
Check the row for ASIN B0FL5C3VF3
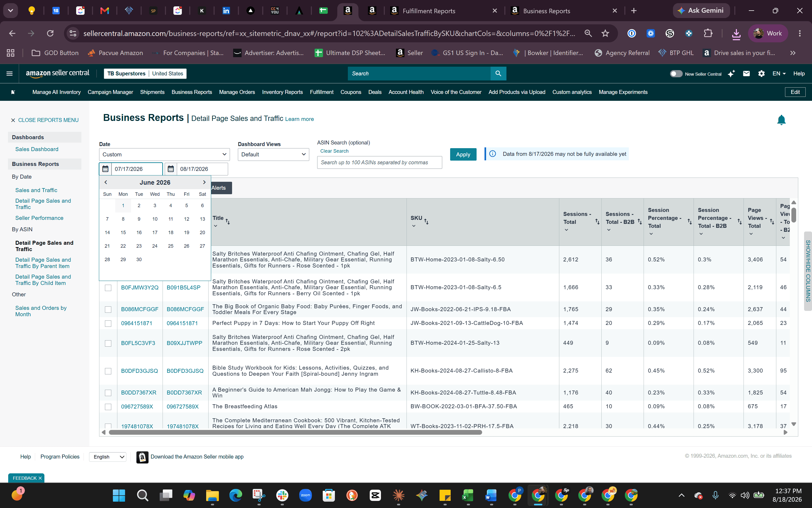(108, 343)
